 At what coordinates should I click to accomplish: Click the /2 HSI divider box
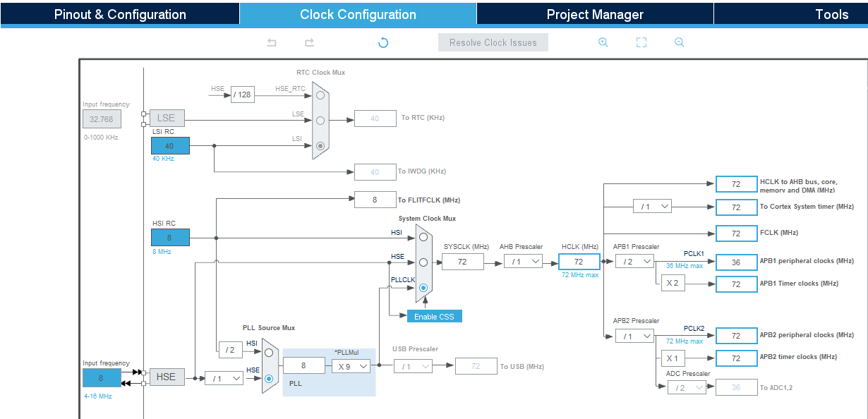[230, 350]
